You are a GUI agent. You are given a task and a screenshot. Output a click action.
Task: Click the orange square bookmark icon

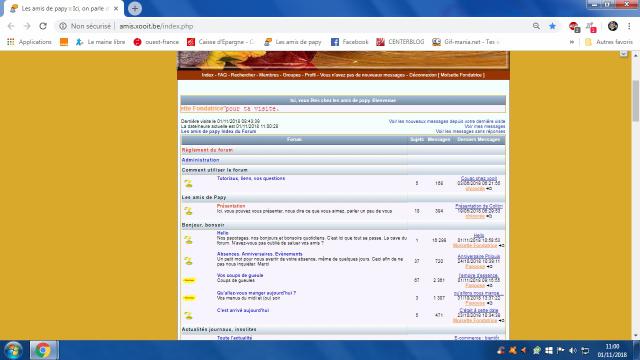point(64,42)
